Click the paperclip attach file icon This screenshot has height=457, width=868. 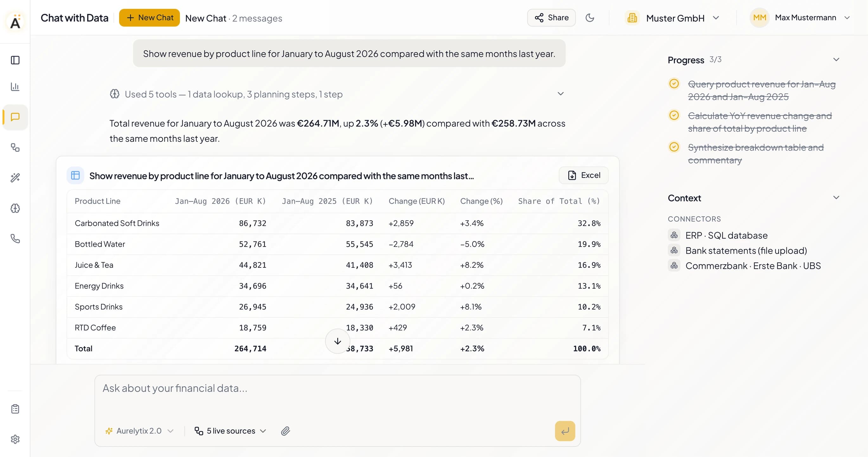(x=285, y=431)
